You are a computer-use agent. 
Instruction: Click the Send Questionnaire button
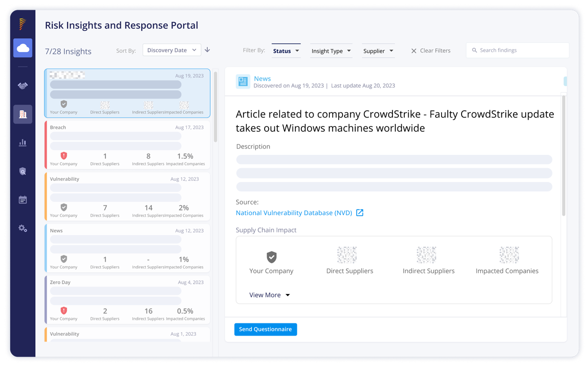[x=265, y=329]
